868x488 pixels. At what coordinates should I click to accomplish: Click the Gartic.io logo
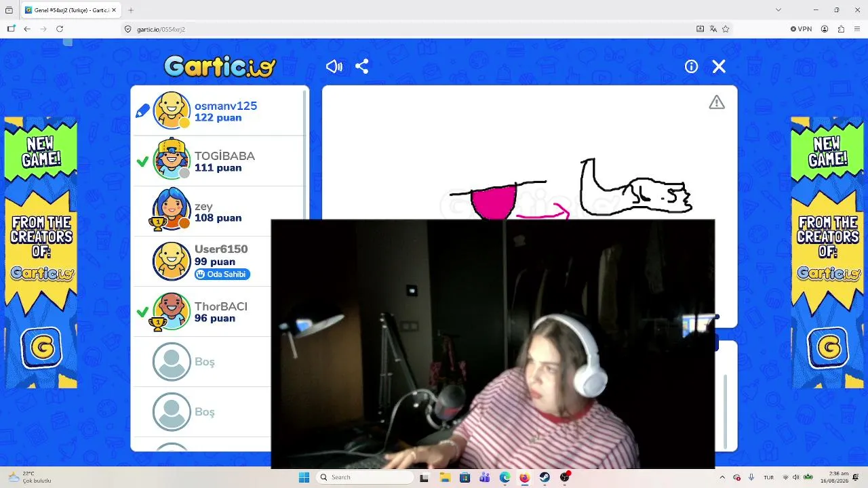[220, 66]
